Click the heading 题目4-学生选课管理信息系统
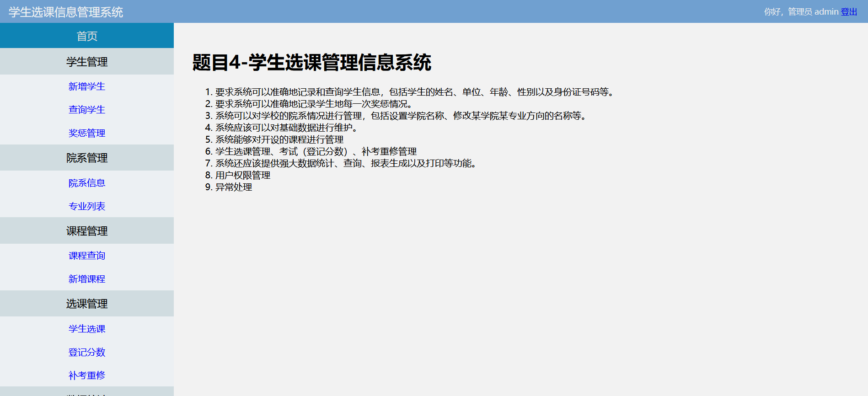Screen dimensions: 868x396 311,63
